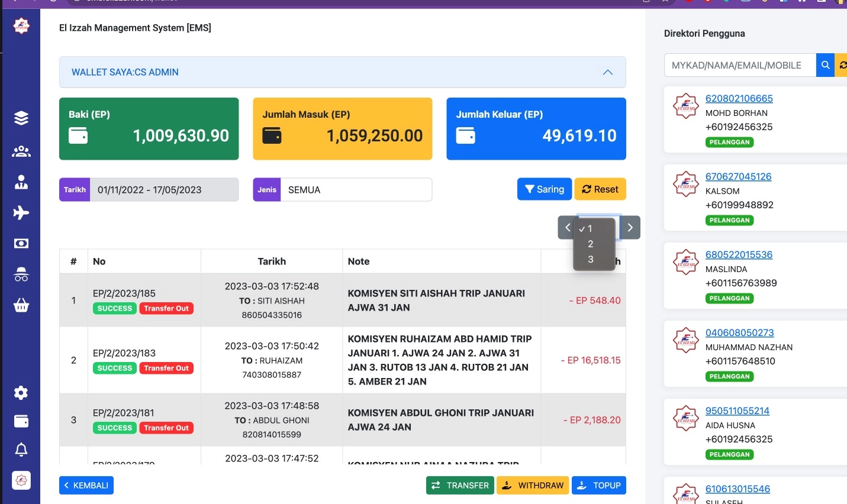Click the Saring filter button
Image resolution: width=847 pixels, height=504 pixels.
point(544,189)
